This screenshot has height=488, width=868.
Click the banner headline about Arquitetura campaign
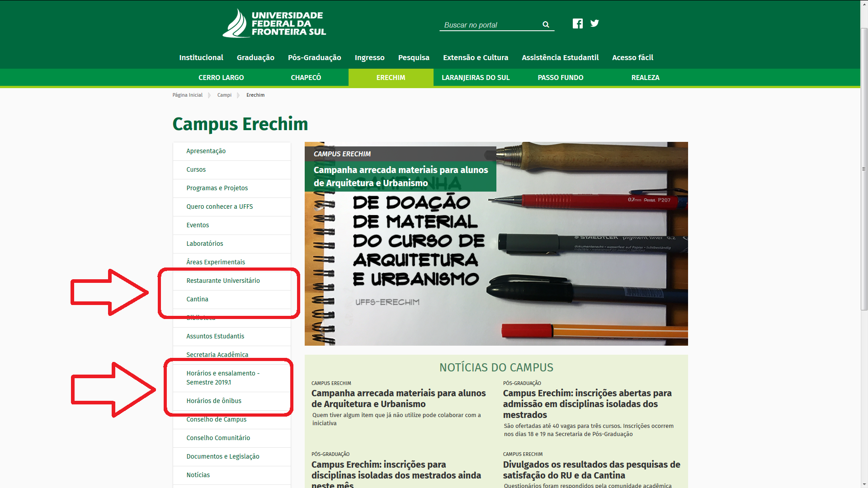[401, 176]
